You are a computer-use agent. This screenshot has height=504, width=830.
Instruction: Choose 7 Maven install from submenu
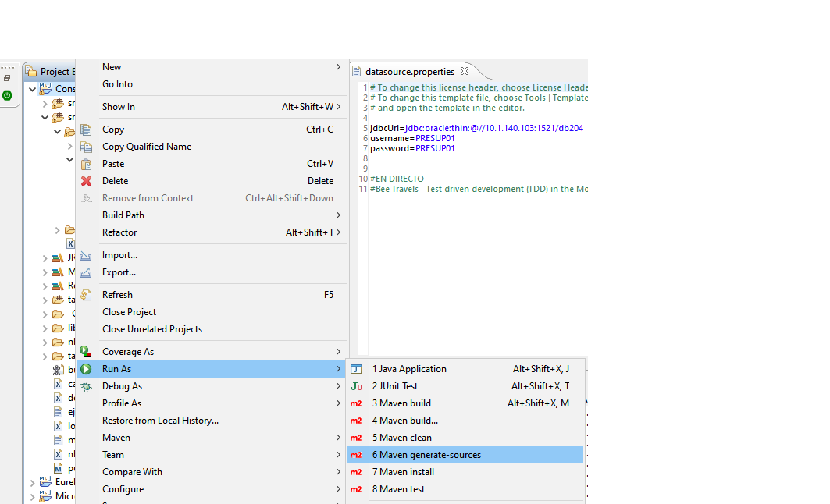(x=403, y=472)
